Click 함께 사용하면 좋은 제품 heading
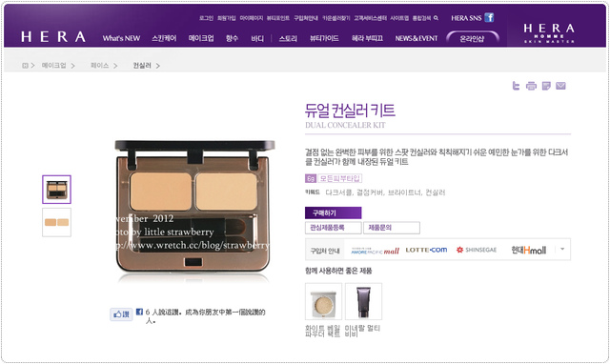This screenshot has height=364, width=610. point(338,271)
